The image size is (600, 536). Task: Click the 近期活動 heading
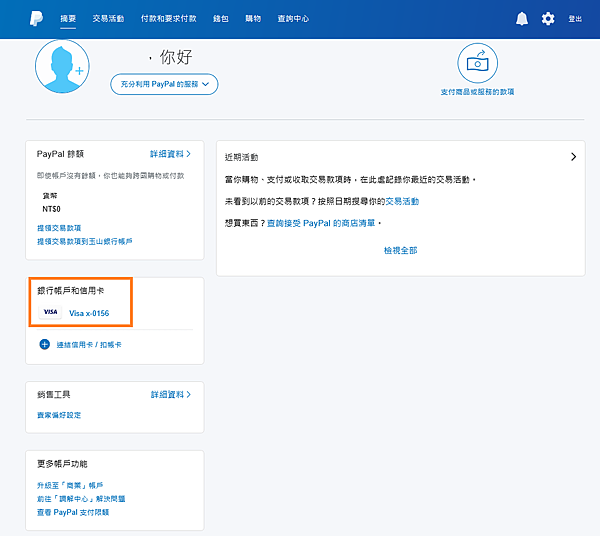click(241, 157)
